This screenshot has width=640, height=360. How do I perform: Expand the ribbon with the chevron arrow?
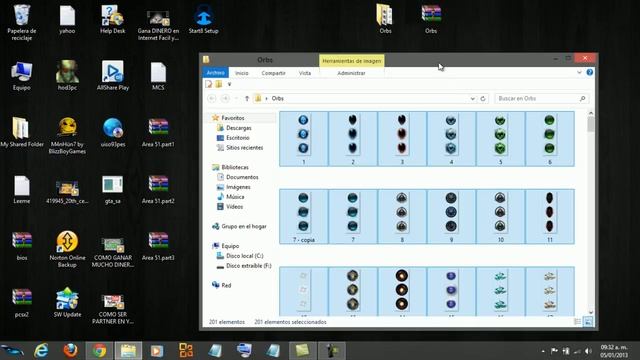(579, 73)
